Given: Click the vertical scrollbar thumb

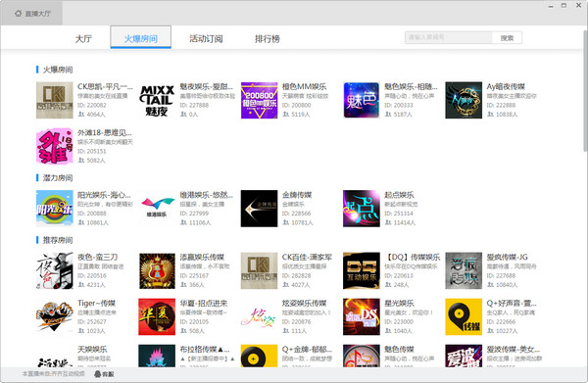Looking at the screenshot, I should [585, 90].
